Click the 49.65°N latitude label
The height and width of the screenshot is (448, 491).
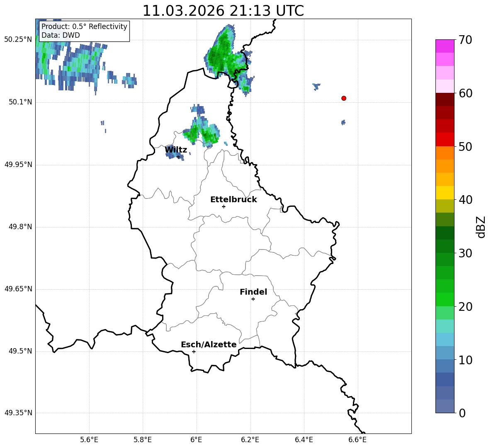(x=18, y=289)
